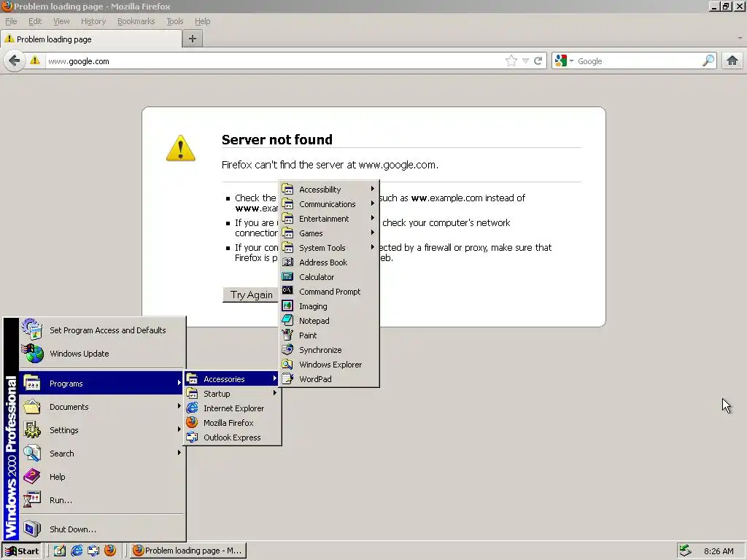747x560 pixels.
Task: Select Accessories in the Programs menu
Action: tap(231, 379)
